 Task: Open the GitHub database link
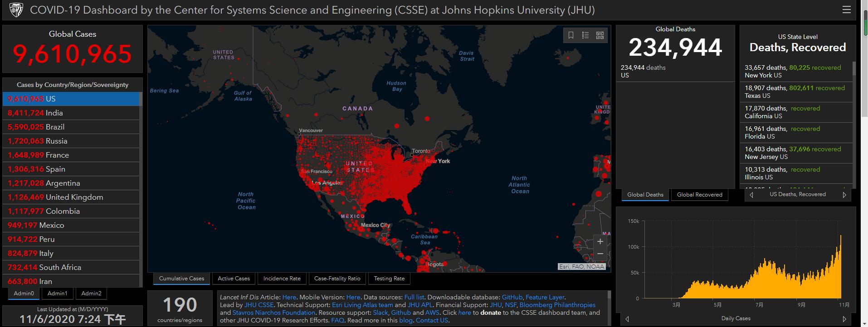pyautogui.click(x=512, y=297)
